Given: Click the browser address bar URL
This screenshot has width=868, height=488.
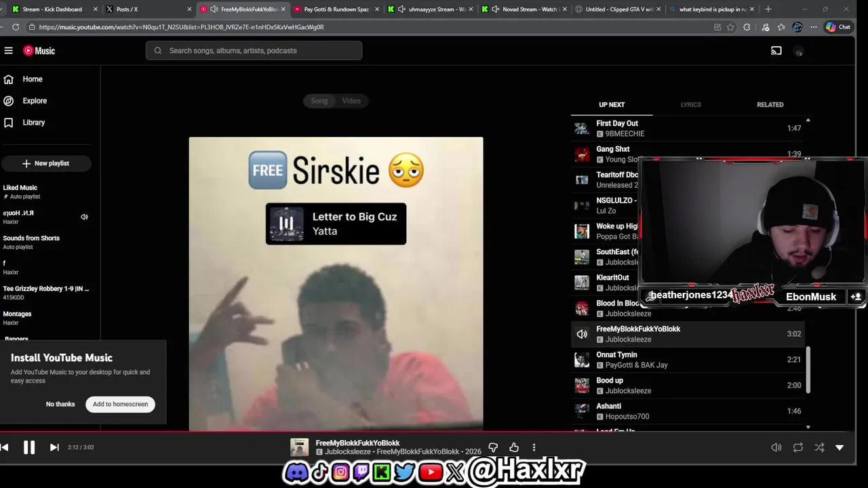Looking at the screenshot, I should click(x=182, y=27).
